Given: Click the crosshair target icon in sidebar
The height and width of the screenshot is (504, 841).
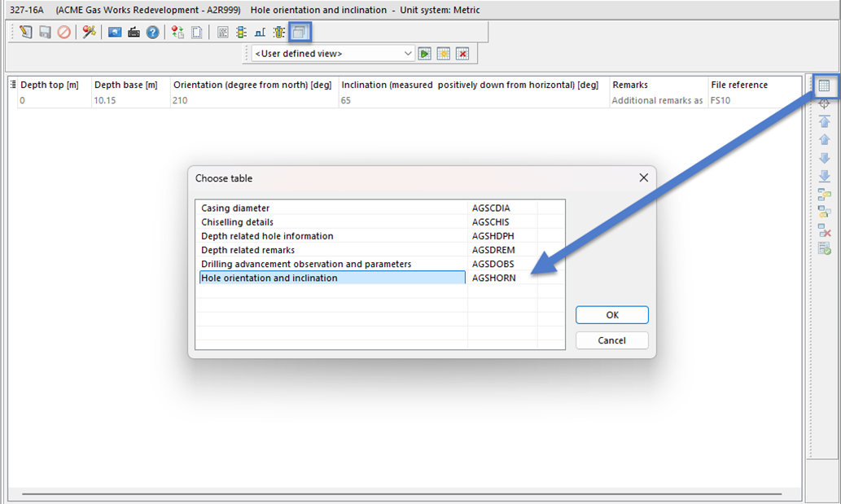Looking at the screenshot, I should tap(824, 103).
